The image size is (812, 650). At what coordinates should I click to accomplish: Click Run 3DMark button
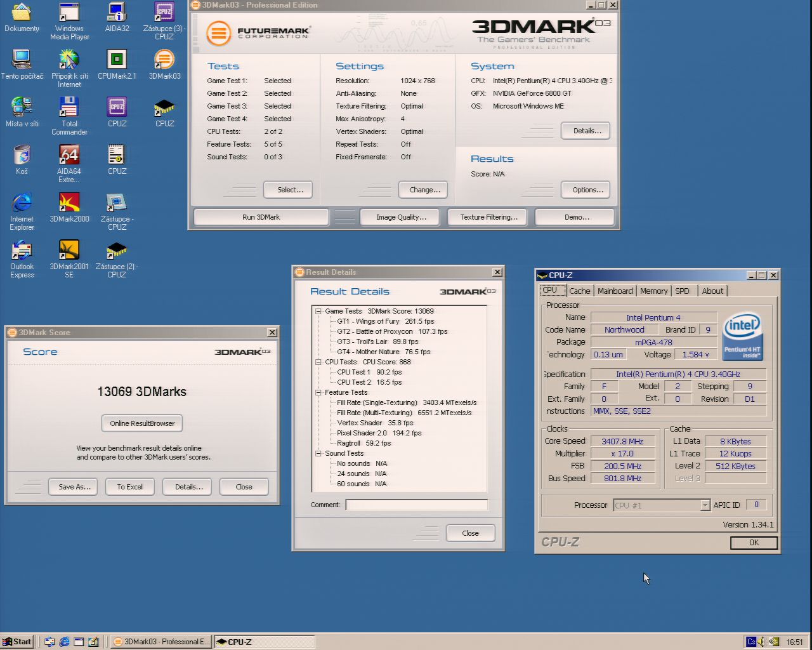(x=261, y=217)
